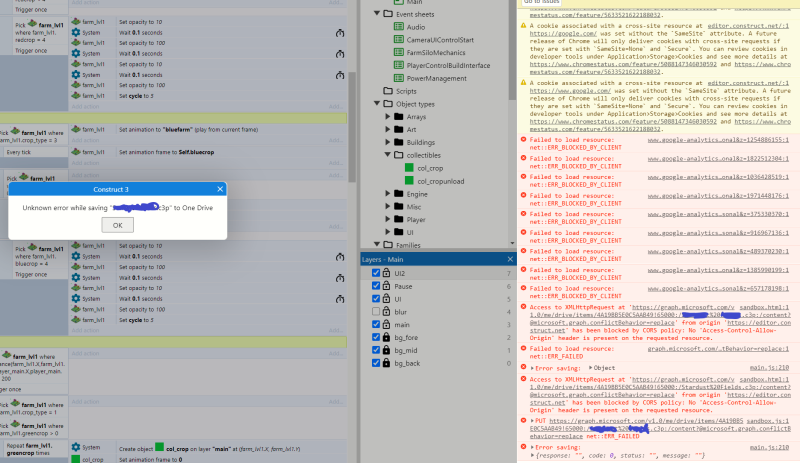This screenshot has height=463, width=800.
Task: Click the PowerManagement event sheet icon
Action: click(398, 78)
